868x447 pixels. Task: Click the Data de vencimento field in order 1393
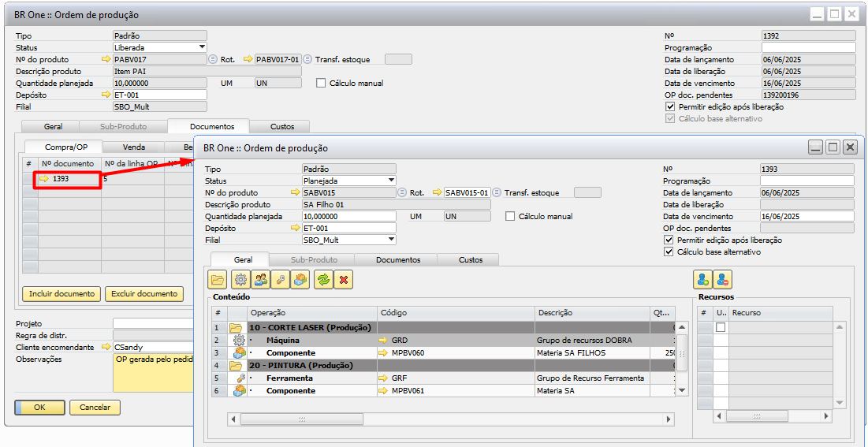807,217
